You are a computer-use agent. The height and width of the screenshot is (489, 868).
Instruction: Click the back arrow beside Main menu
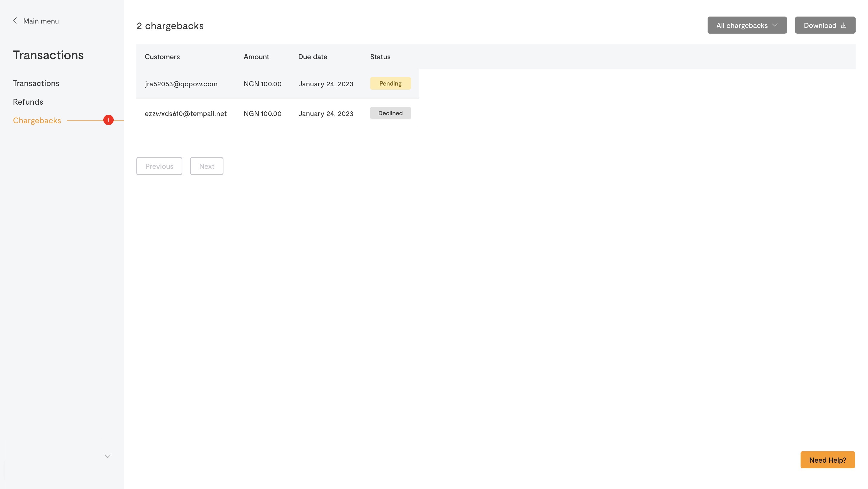click(x=15, y=21)
